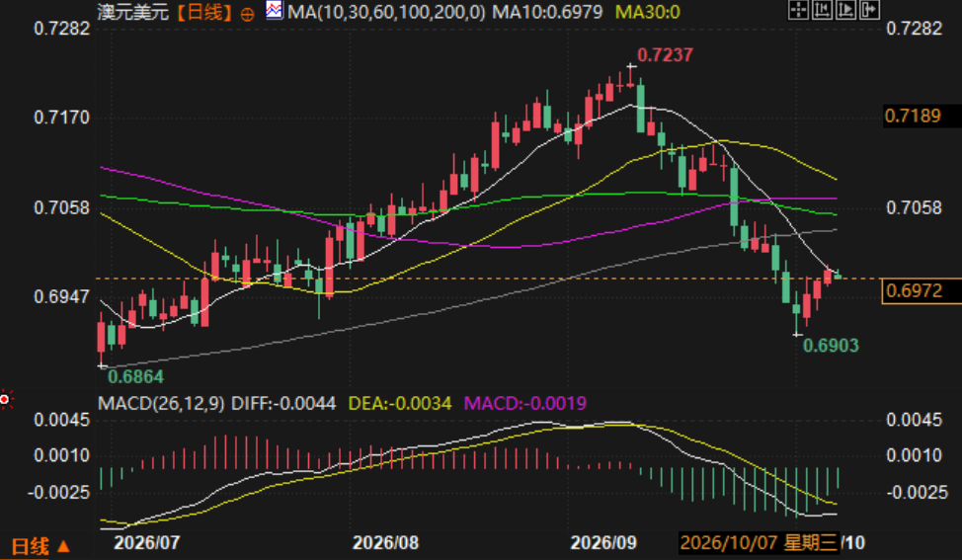Viewport: 962px width, 560px height.
Task: Open the 日线 timeframe label at bottom
Action: 30,546
